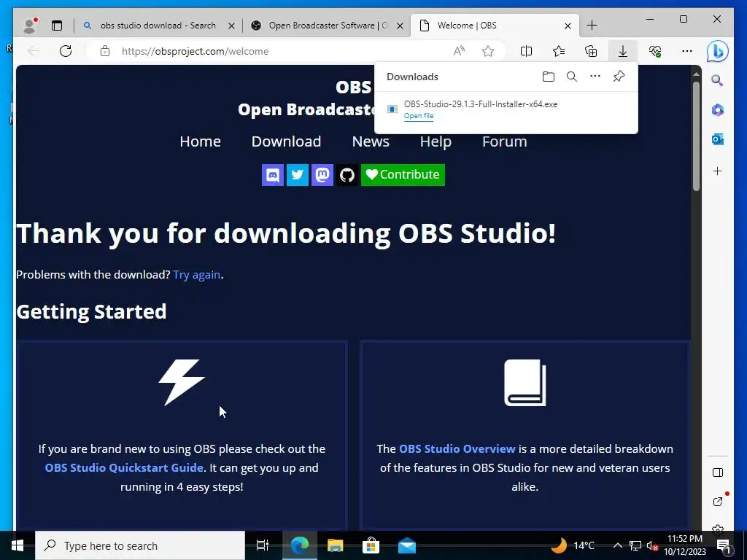Open OBS Discord icon link
This screenshot has height=560, width=747.
pos(273,175)
